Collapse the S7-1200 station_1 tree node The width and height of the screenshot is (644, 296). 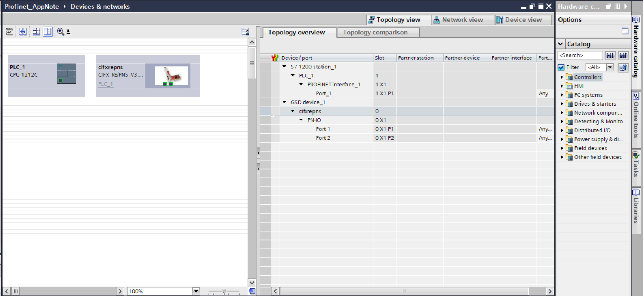click(284, 67)
